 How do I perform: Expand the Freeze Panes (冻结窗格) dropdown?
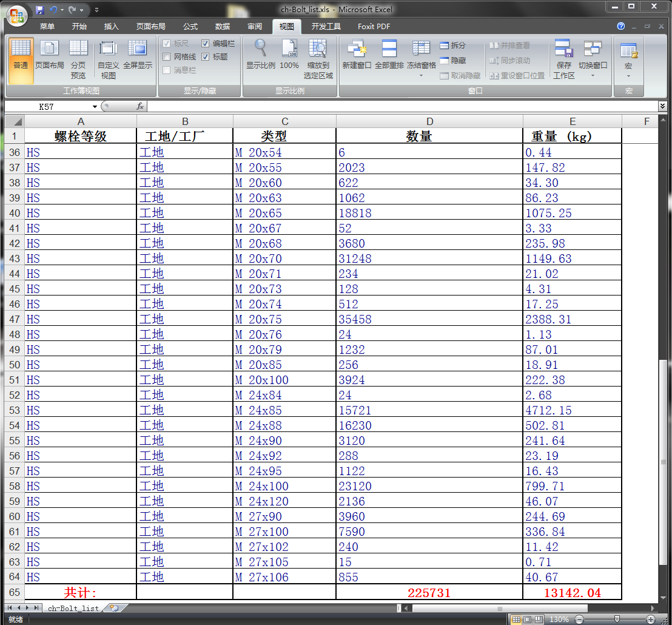[x=422, y=76]
